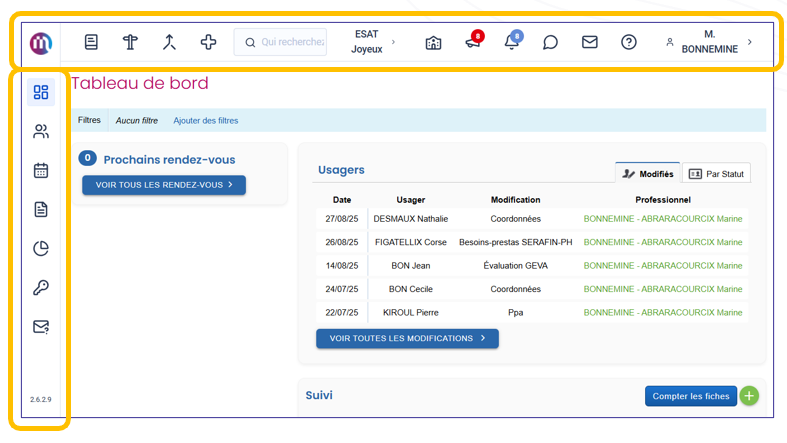
Task: Open the calendar icon in sidebar
Action: pos(41,171)
